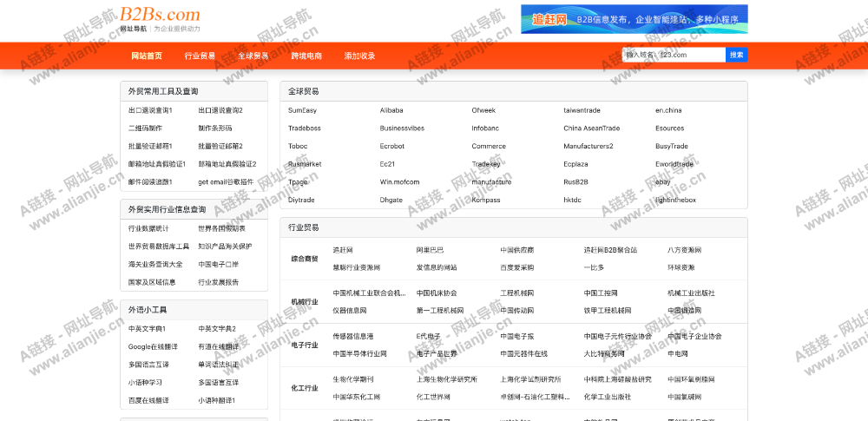This screenshot has width=868, height=421.
Task: Open the 添加收录 navigation item
Action: tap(360, 56)
